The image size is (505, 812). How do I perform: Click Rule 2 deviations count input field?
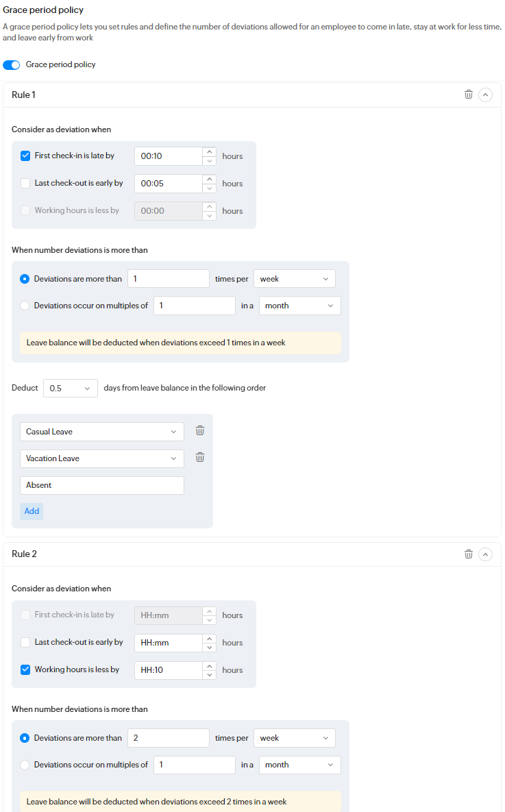click(168, 738)
